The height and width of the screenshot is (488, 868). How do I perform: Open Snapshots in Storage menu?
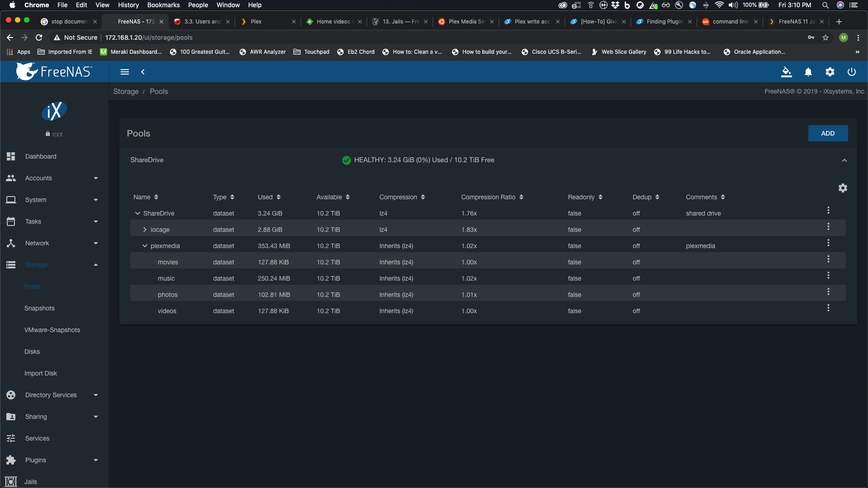(x=39, y=308)
